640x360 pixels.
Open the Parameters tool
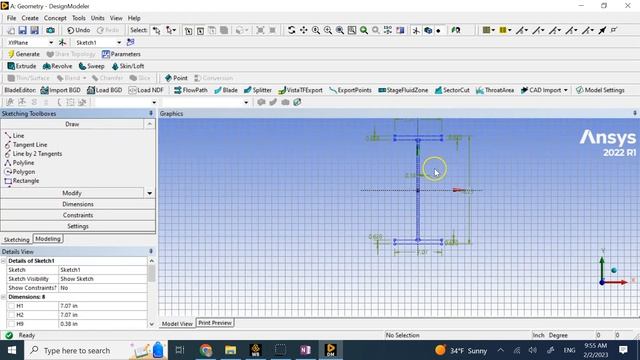tap(121, 54)
